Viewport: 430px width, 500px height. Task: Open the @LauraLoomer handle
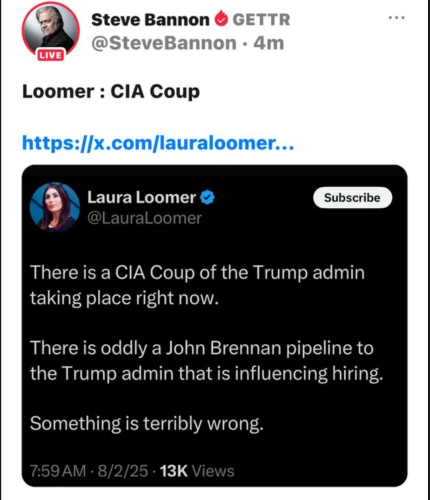[x=145, y=218]
